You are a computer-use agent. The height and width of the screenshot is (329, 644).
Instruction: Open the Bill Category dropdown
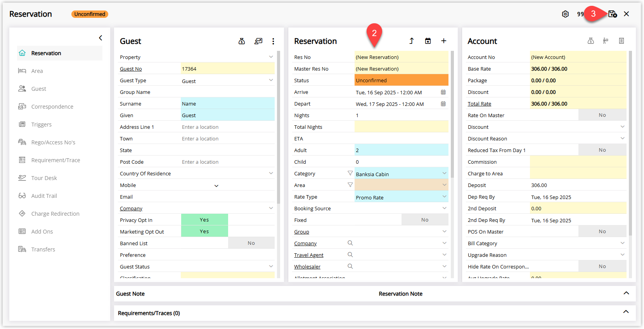(622, 243)
